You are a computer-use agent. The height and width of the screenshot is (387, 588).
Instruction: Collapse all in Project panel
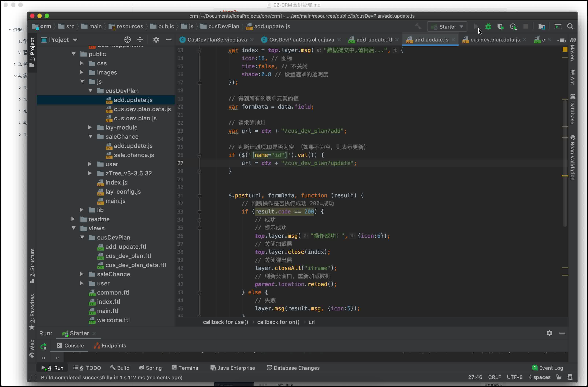pyautogui.click(x=140, y=40)
